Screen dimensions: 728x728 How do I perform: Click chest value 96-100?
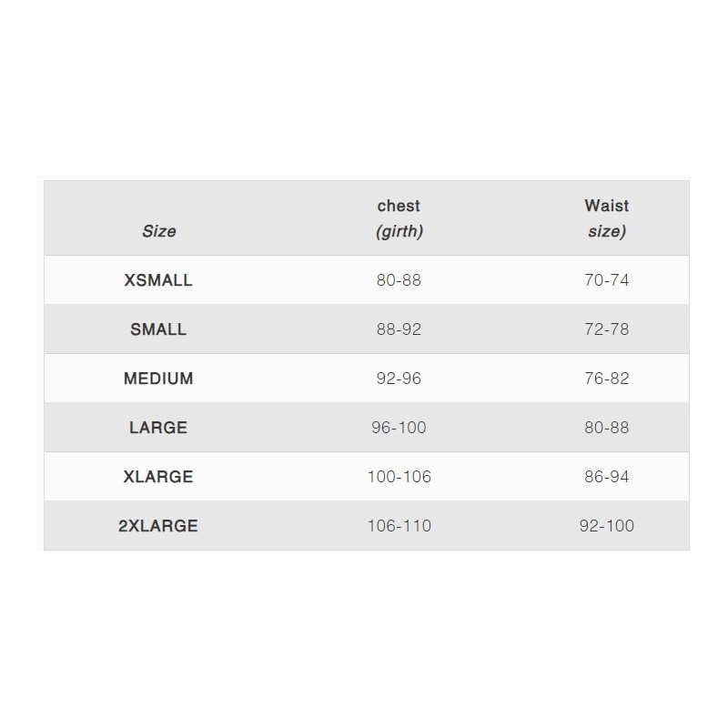tap(399, 427)
